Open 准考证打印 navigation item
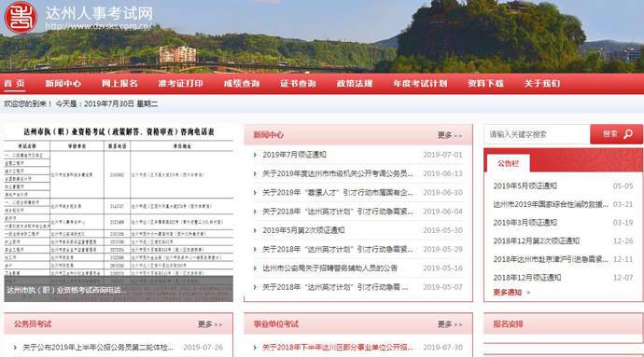 pyautogui.click(x=181, y=84)
